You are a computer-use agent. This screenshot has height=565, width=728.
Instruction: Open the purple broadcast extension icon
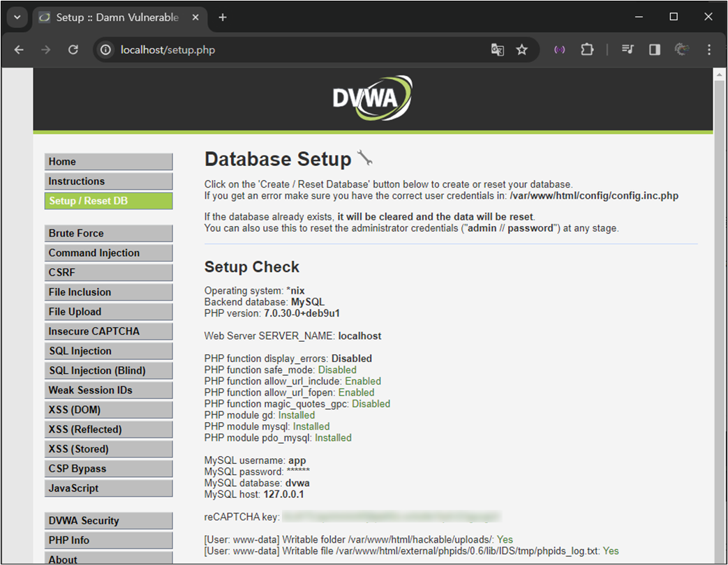(x=560, y=50)
